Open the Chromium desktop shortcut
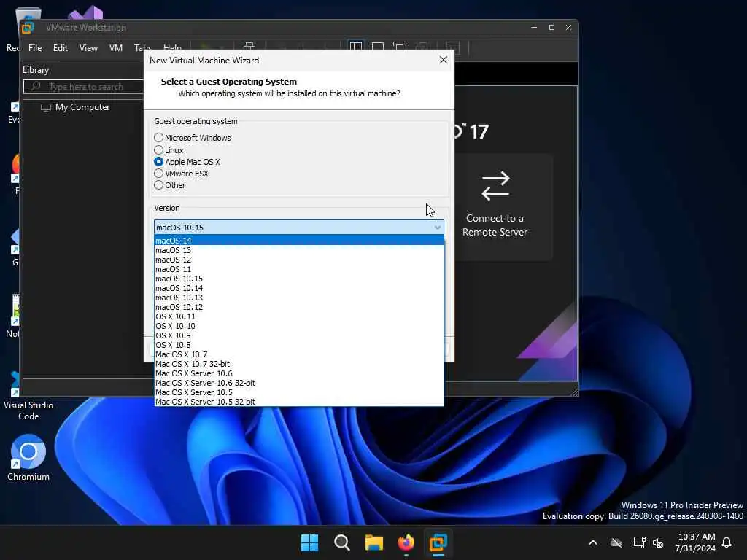This screenshot has width=747, height=560. pyautogui.click(x=28, y=458)
